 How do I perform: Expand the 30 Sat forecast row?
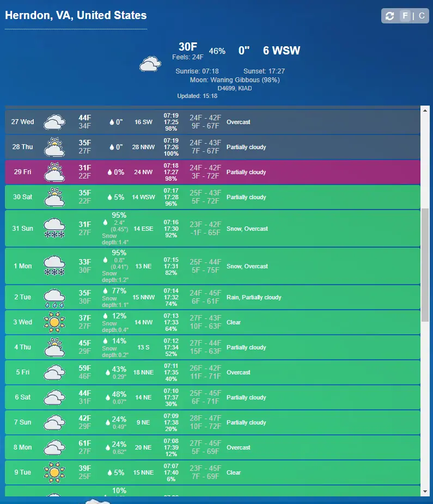point(212,197)
